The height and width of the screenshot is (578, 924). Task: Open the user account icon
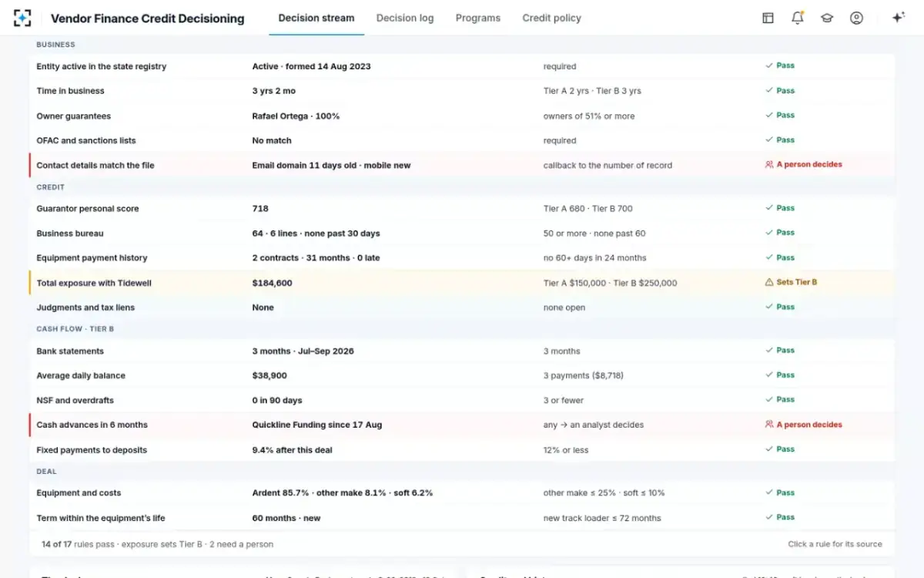[856, 18]
